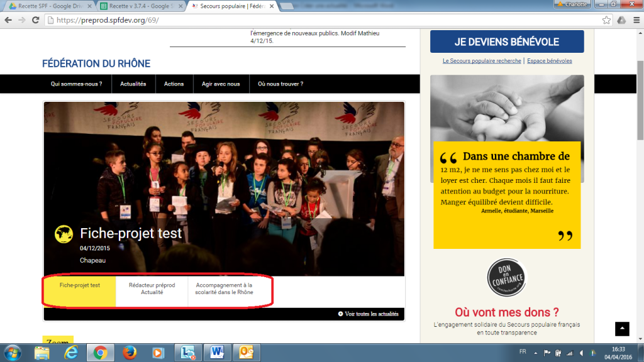This screenshot has width=644, height=362.
Task: Click the Armelle, étudiante, Marseille attribution
Action: tap(517, 211)
